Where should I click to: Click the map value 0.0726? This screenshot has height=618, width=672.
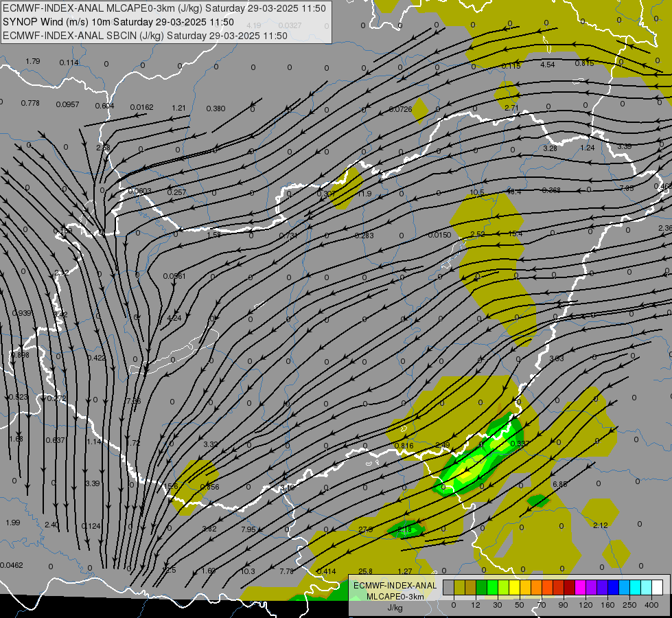[x=400, y=110]
